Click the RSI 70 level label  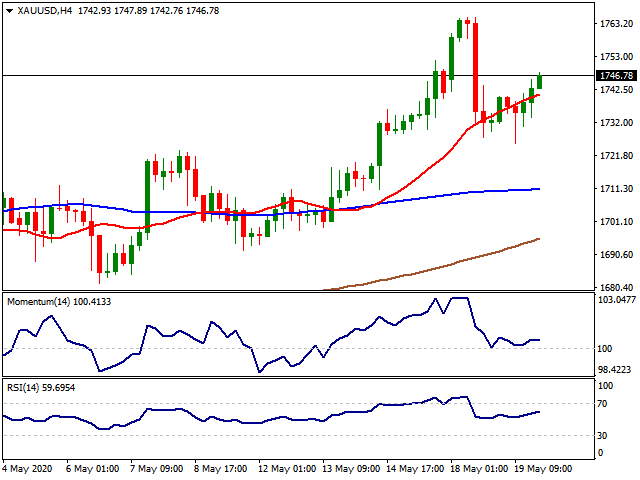pos(602,404)
